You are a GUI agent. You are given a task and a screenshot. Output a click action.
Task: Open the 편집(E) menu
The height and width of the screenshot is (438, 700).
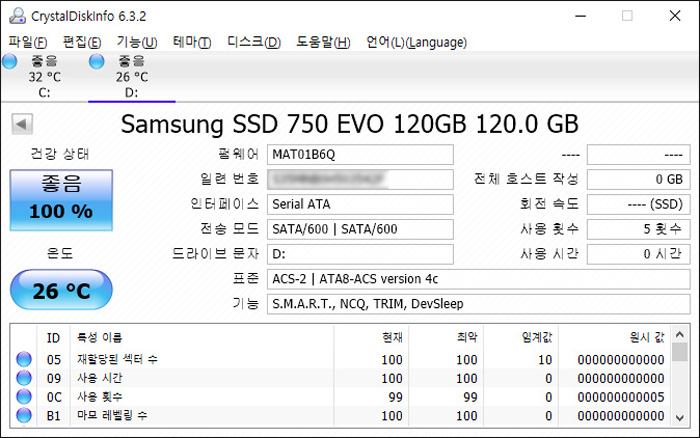point(82,42)
